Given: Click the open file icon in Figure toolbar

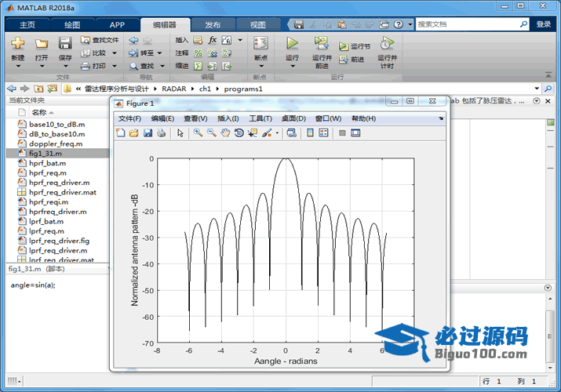Looking at the screenshot, I should (134, 133).
